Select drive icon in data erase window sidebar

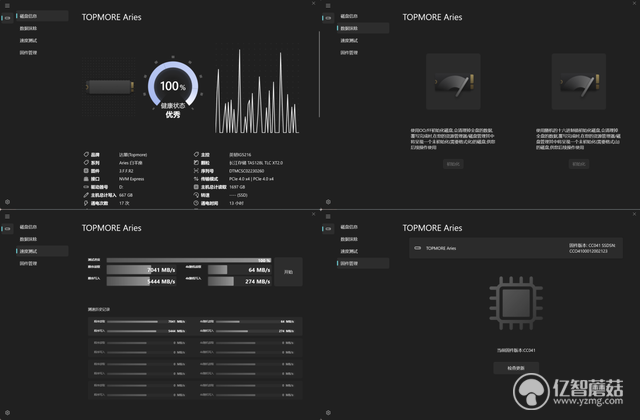(x=328, y=18)
